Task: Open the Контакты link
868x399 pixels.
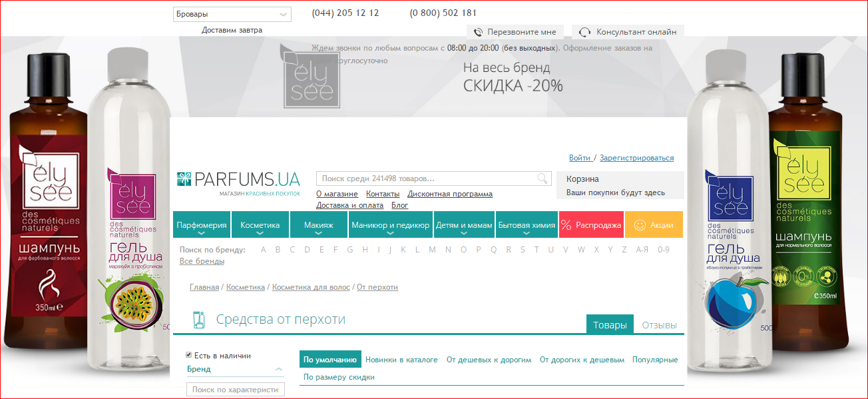Action: point(383,194)
